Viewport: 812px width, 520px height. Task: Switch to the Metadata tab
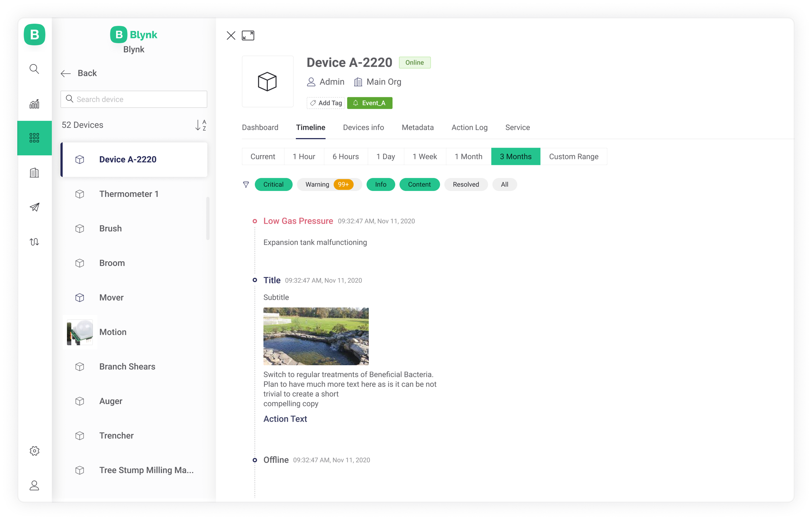coord(418,128)
